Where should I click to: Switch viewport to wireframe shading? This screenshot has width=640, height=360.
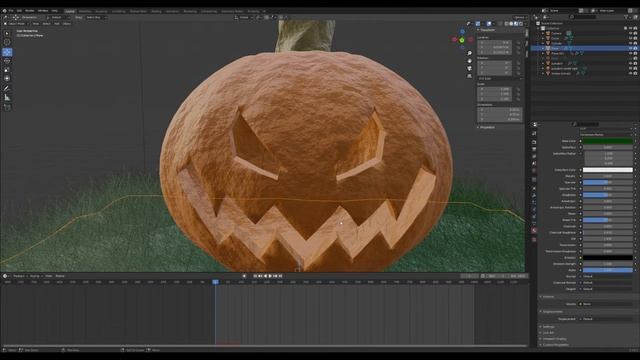click(x=506, y=24)
